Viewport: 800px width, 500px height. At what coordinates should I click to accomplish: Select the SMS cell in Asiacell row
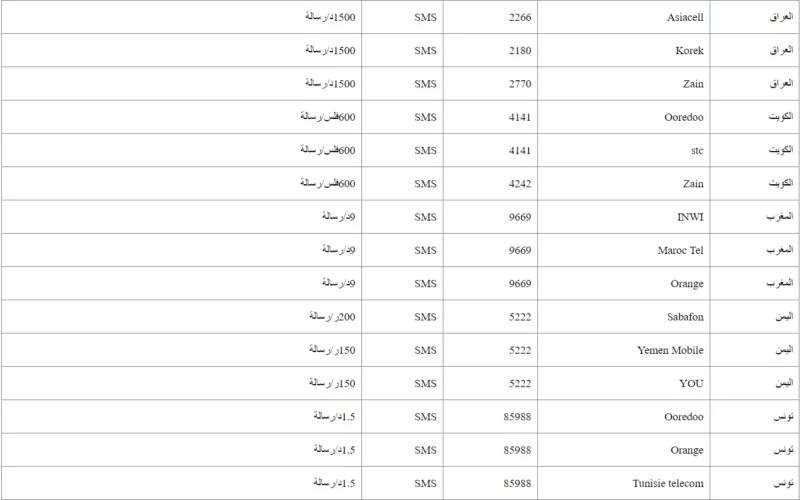click(427, 17)
